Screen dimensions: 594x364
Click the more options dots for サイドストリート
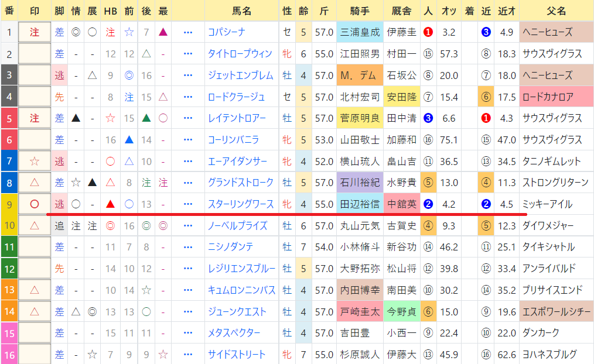coord(188,355)
